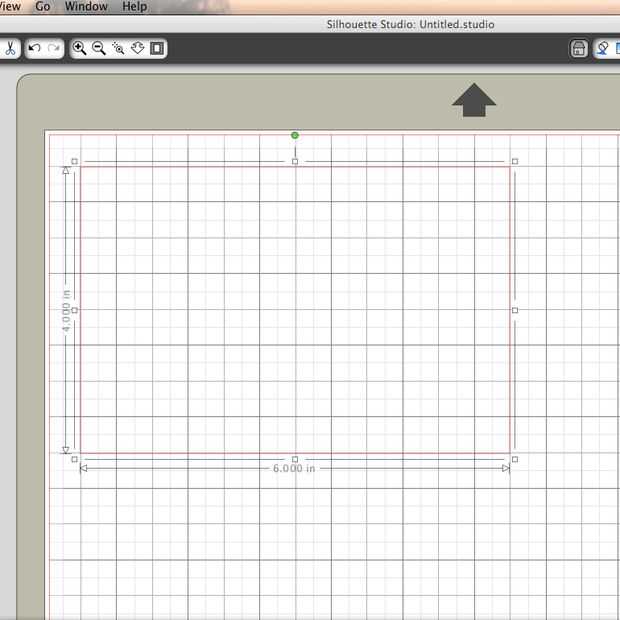Click the bottom-right corner resize handle
620x620 pixels.
[515, 459]
